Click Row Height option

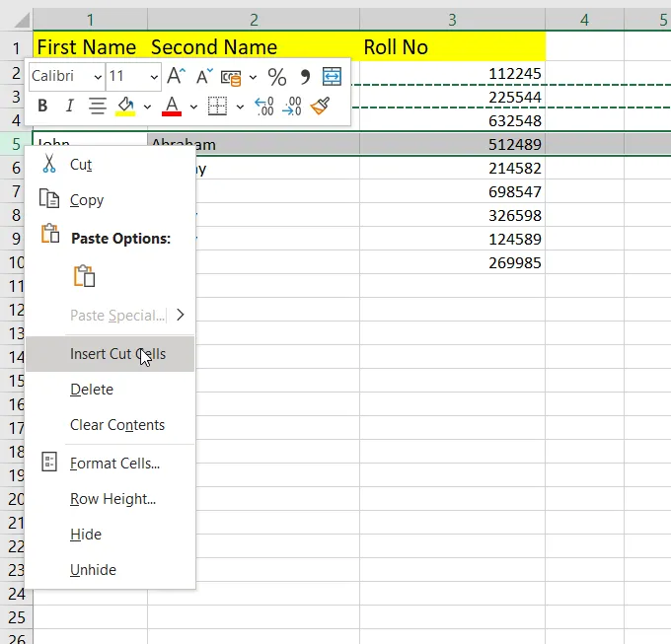point(112,499)
